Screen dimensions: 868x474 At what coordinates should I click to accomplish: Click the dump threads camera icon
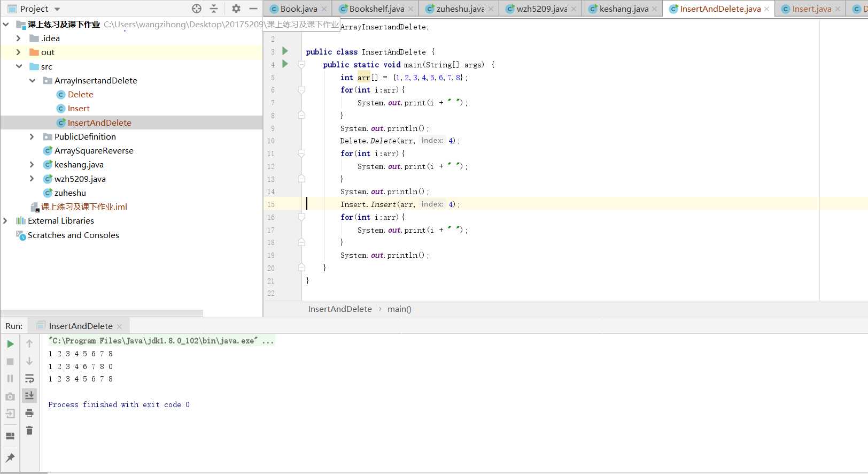10,396
